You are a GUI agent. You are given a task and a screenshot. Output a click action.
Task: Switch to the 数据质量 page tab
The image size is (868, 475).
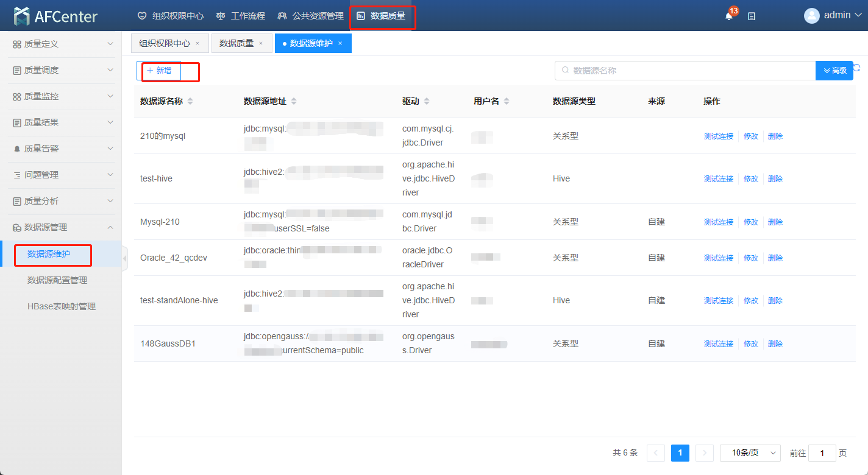(237, 43)
